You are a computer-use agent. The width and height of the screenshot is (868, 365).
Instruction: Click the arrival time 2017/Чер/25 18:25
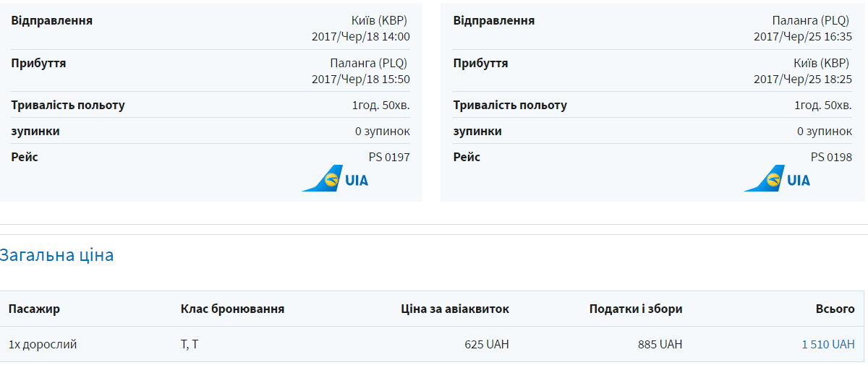coord(802,80)
